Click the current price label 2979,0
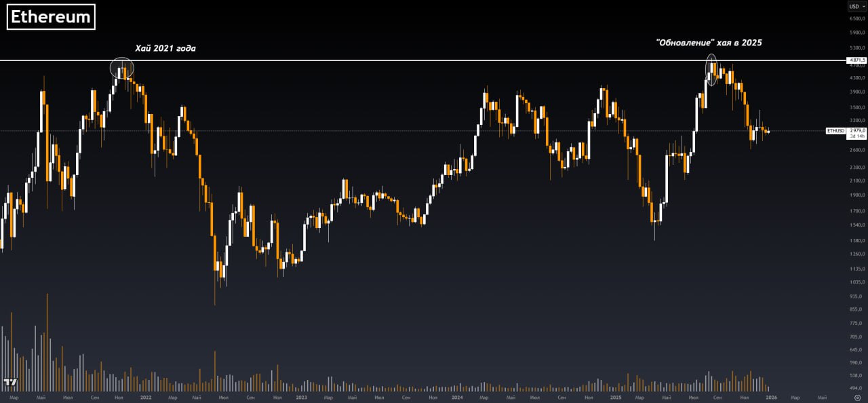The image size is (868, 403). point(857,130)
